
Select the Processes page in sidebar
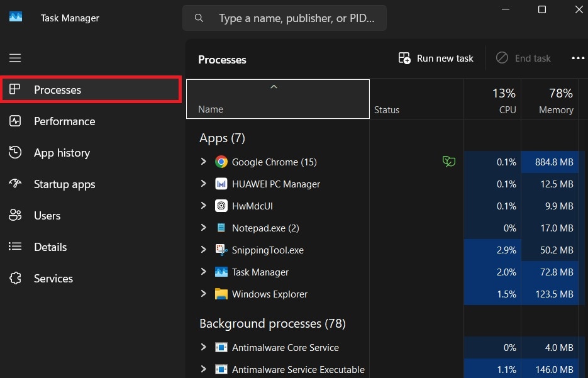[91, 89]
